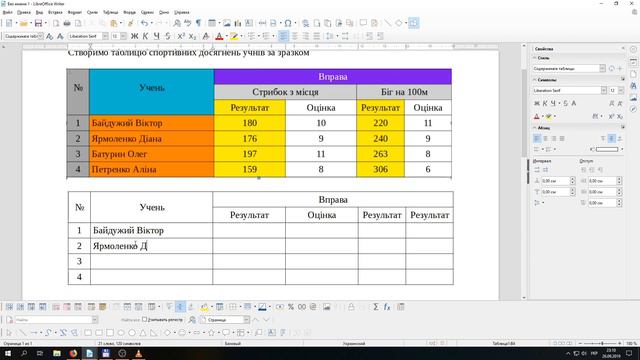Open Firefox from the taskbar
640x360 pixels.
73,353
